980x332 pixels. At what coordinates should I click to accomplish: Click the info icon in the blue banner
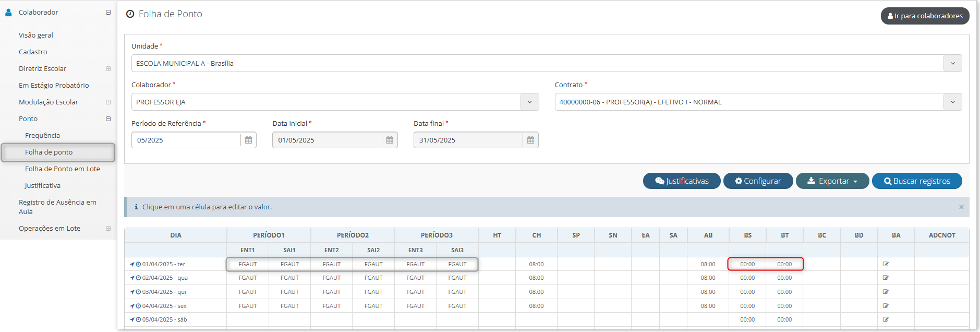[x=136, y=207]
